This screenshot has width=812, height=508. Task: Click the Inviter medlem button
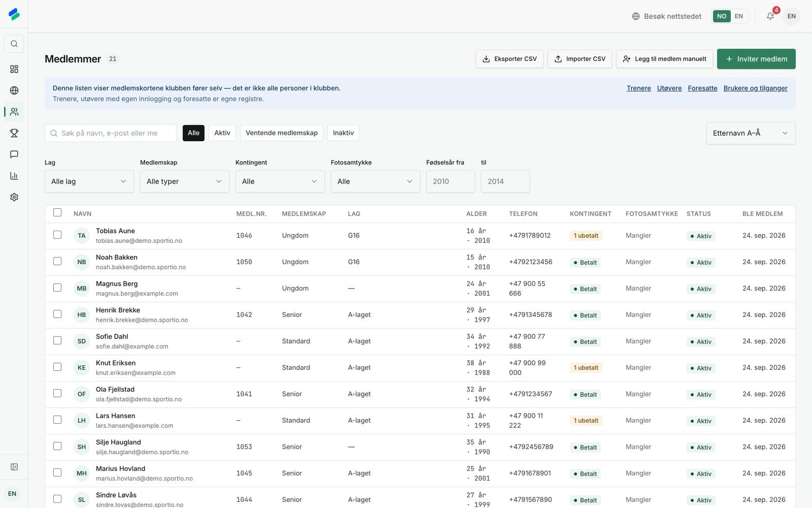tap(756, 59)
